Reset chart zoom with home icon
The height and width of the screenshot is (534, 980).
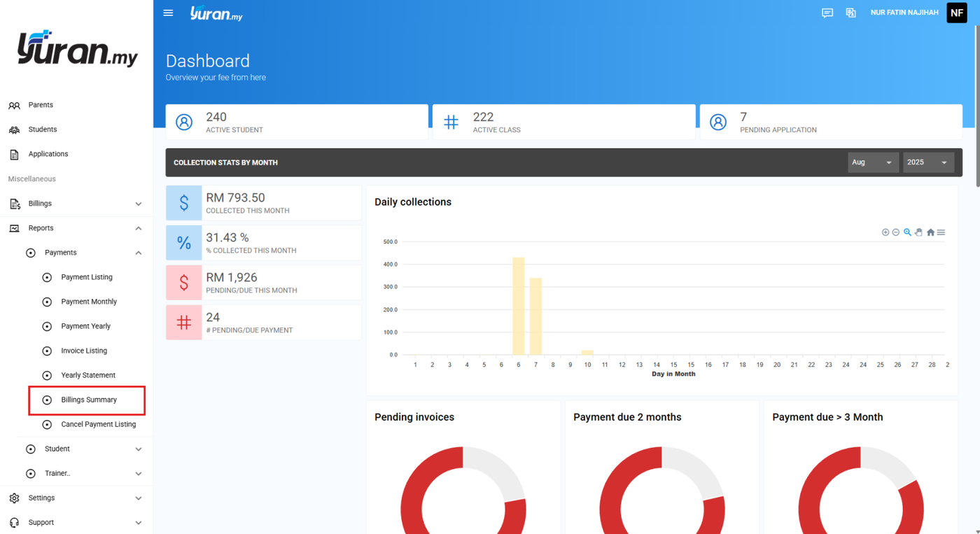point(930,232)
